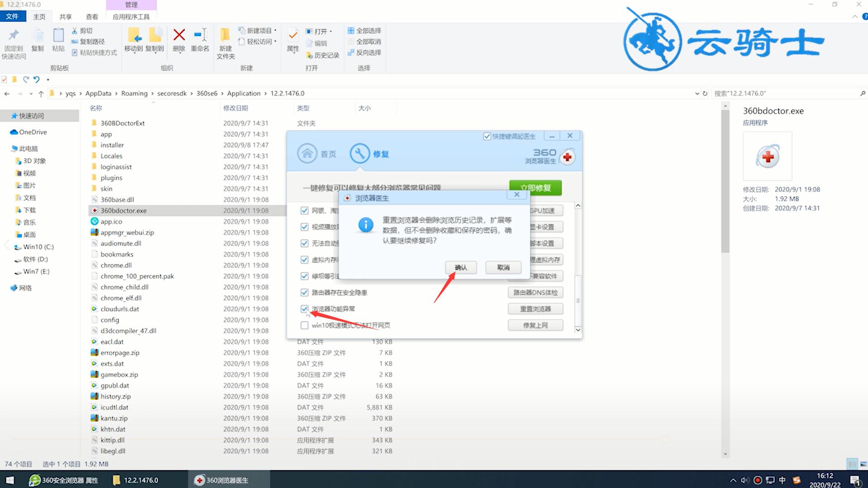The width and height of the screenshot is (868, 488).
Task: Open Windows Start button
Action: click(x=10, y=480)
